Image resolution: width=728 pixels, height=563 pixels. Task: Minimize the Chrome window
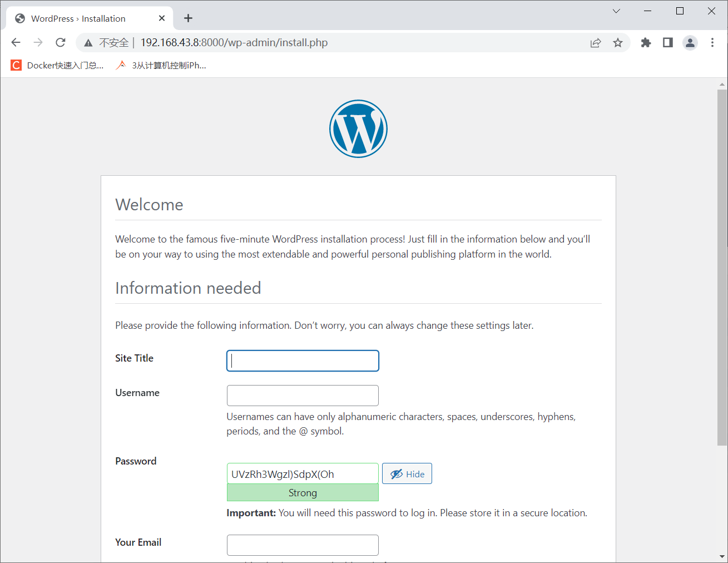point(648,11)
